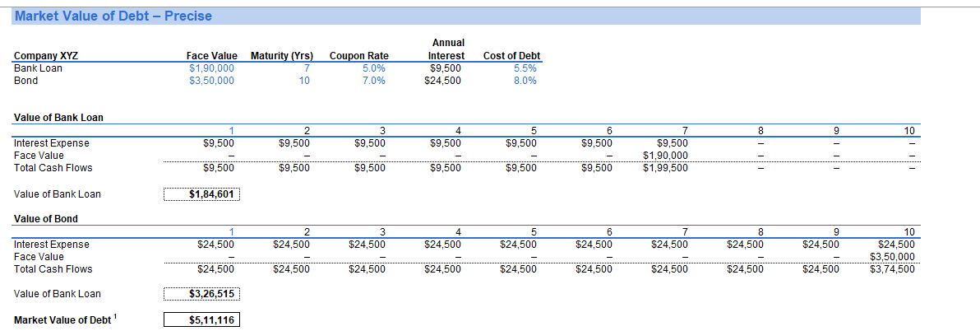Click the Bond coupon rate 7.0% cell

point(374,81)
